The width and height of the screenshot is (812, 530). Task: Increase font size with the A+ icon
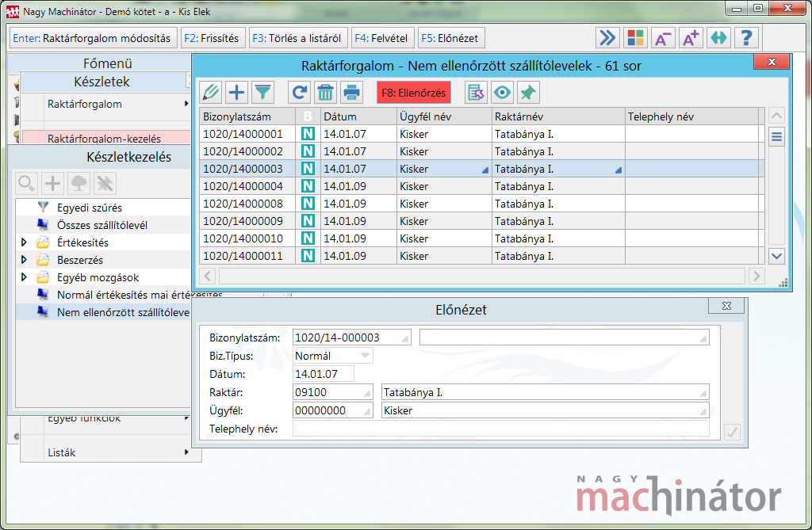[x=691, y=38]
